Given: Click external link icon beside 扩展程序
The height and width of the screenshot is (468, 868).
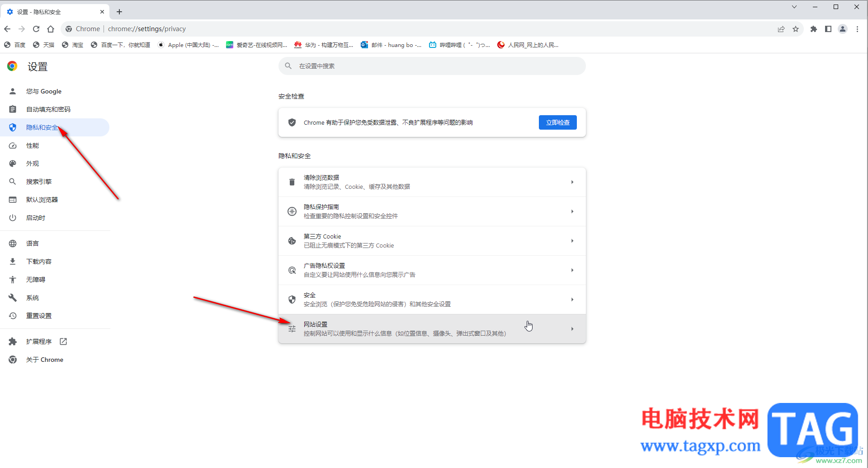Looking at the screenshot, I should coord(63,342).
